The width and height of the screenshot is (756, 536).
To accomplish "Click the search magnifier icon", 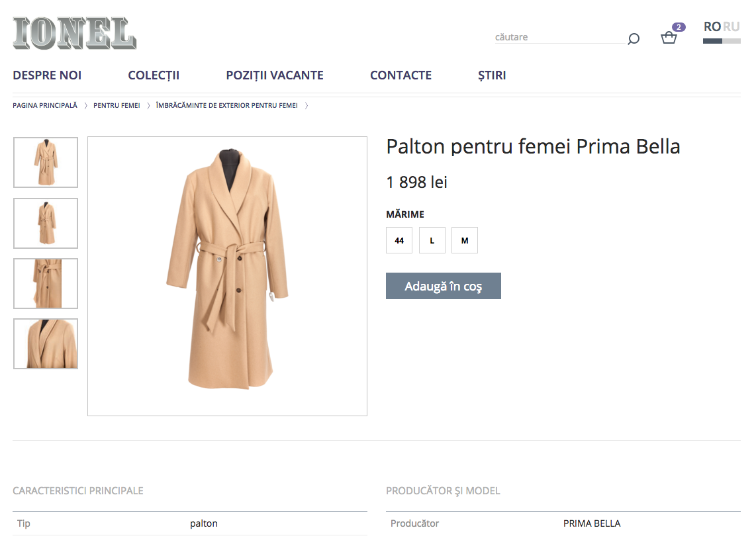I will pos(634,38).
